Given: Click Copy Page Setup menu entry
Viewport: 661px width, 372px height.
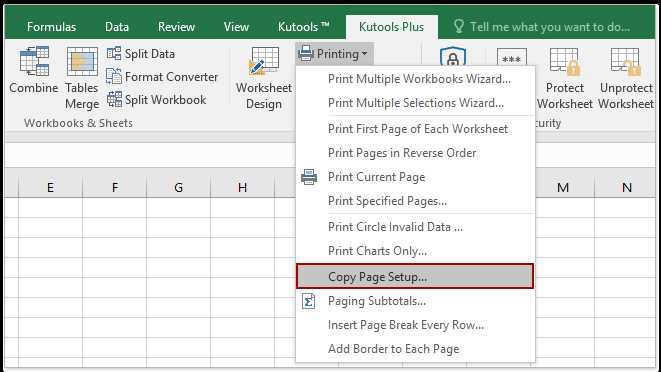Looking at the screenshot, I should [x=415, y=276].
